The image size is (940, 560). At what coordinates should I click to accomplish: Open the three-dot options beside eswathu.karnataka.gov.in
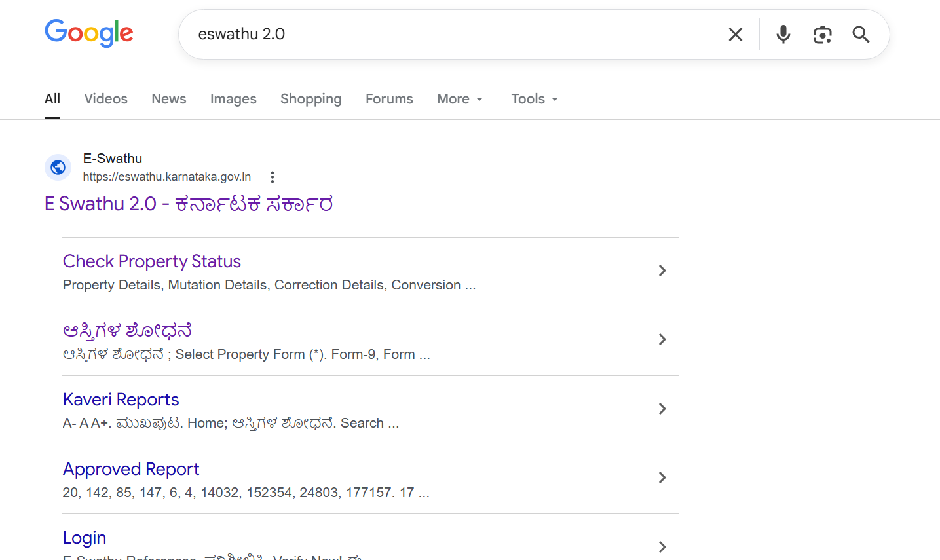(x=273, y=177)
